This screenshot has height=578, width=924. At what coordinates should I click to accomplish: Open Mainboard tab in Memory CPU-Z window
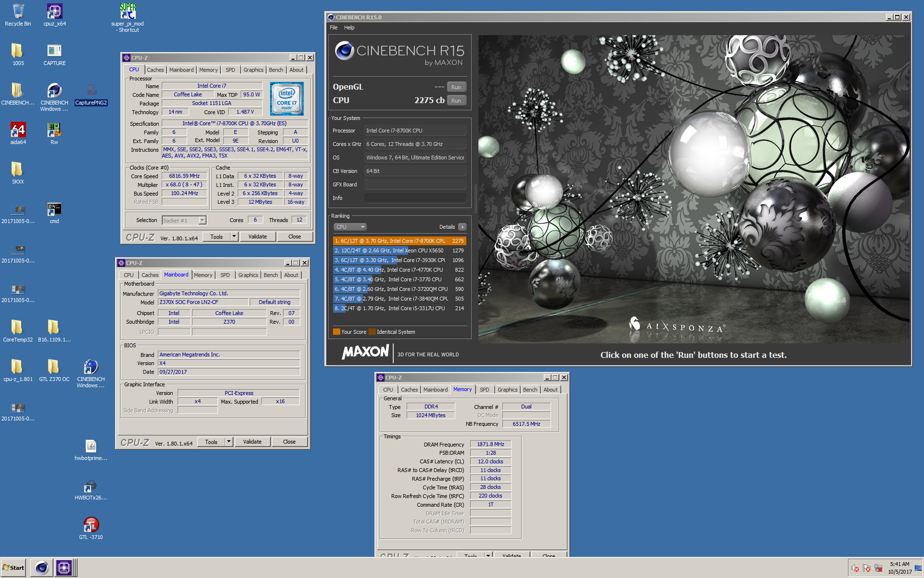(436, 390)
